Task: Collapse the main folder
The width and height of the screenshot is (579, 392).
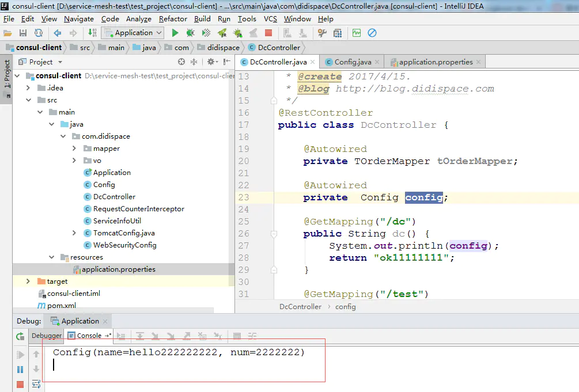Action: pyautogui.click(x=40, y=112)
